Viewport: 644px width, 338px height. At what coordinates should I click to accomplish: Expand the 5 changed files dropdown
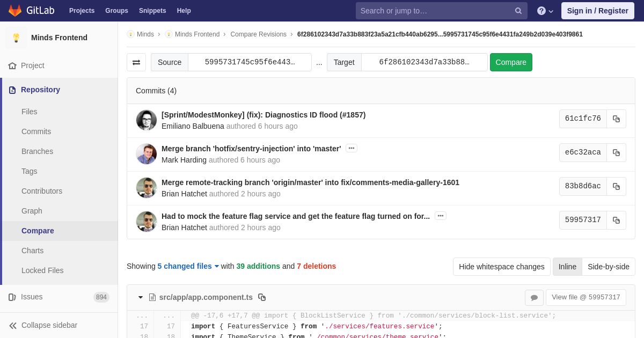188,266
